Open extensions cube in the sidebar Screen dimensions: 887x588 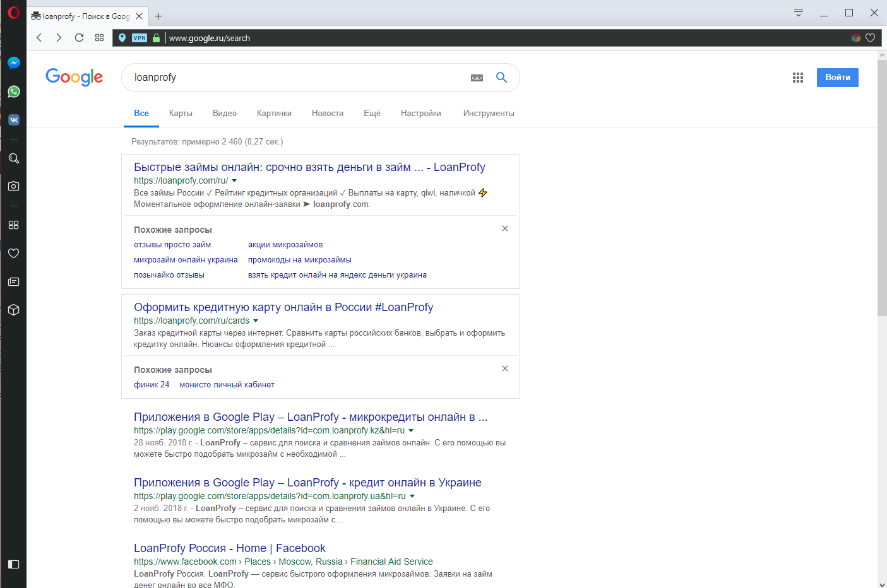coord(14,310)
